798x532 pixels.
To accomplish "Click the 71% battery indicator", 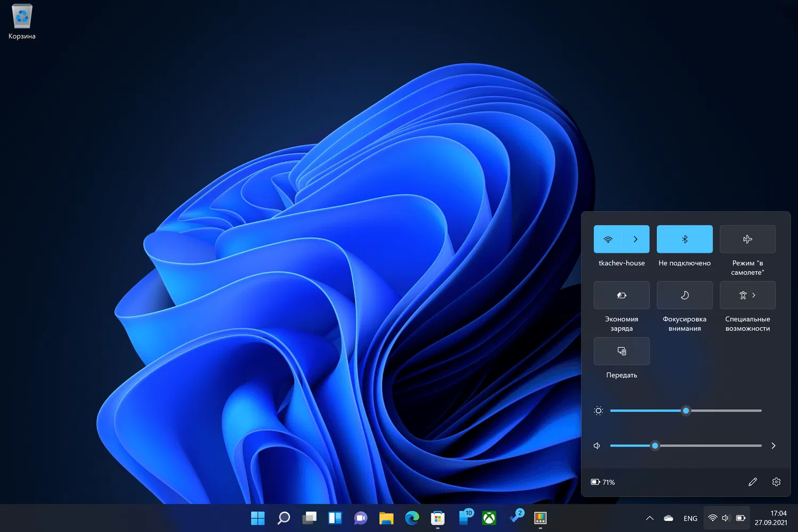I will [x=603, y=482].
